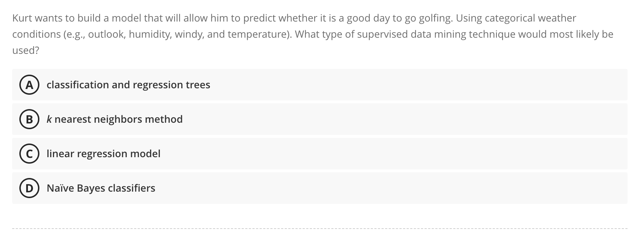Click the question's first line about Kurt
Screen dimensions: 644x239
coord(294,18)
